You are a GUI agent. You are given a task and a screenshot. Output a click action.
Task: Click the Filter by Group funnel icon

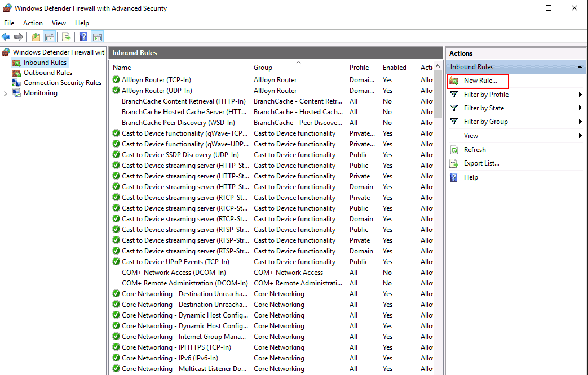click(454, 122)
